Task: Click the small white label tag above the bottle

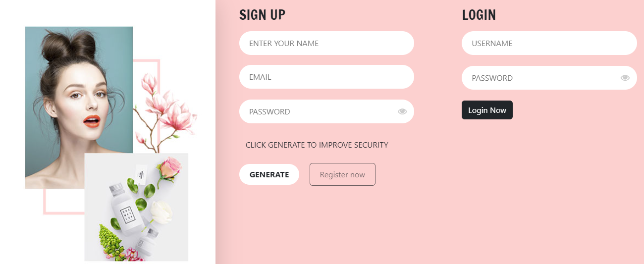Action: click(x=140, y=172)
